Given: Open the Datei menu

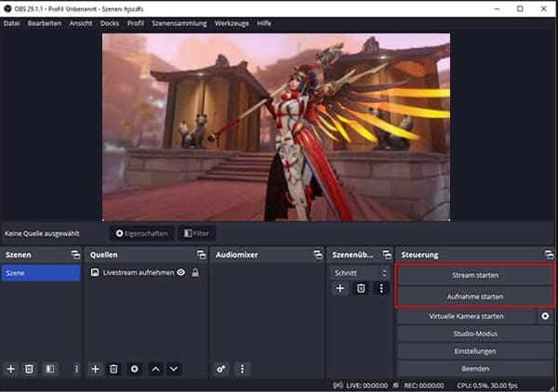Looking at the screenshot, I should click(x=12, y=23).
